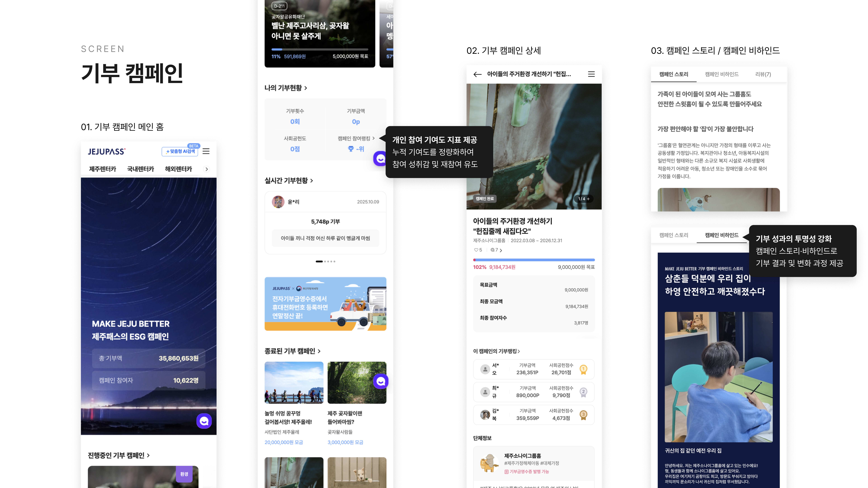868x488 pixels.
Task: Click the 11% progress bar on 곶자왈 campaign
Action: click(320, 49)
